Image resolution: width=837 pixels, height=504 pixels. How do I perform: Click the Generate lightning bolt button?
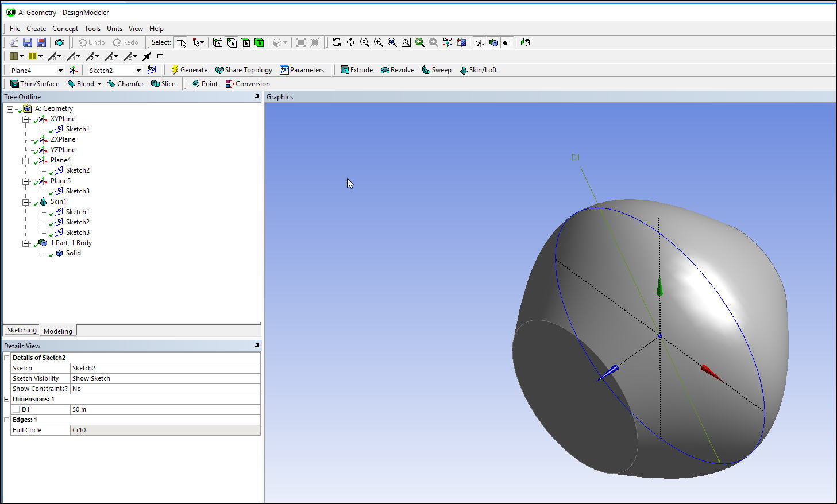[x=189, y=70]
